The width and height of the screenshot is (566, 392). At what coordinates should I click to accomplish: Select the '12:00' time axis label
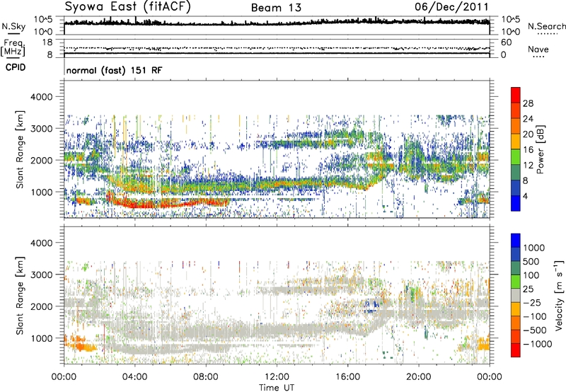click(x=277, y=377)
